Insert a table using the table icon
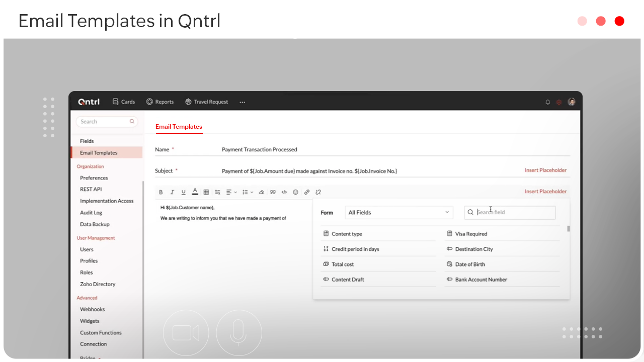The image size is (644, 362). pyautogui.click(x=206, y=192)
